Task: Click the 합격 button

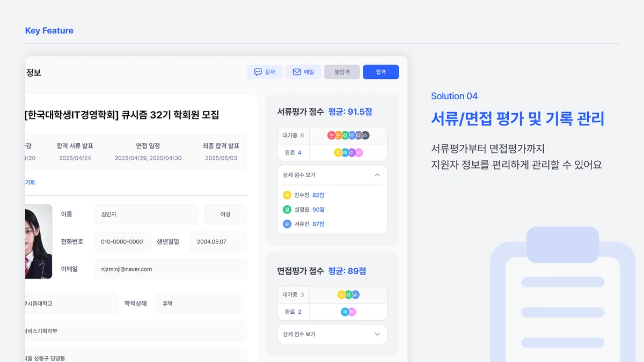Action: pos(381,72)
